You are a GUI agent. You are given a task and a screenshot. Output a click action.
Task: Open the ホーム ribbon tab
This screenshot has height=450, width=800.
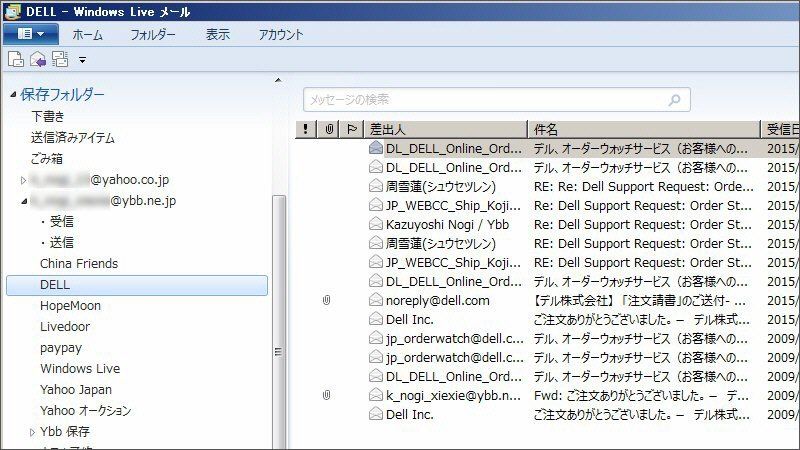pos(87,35)
